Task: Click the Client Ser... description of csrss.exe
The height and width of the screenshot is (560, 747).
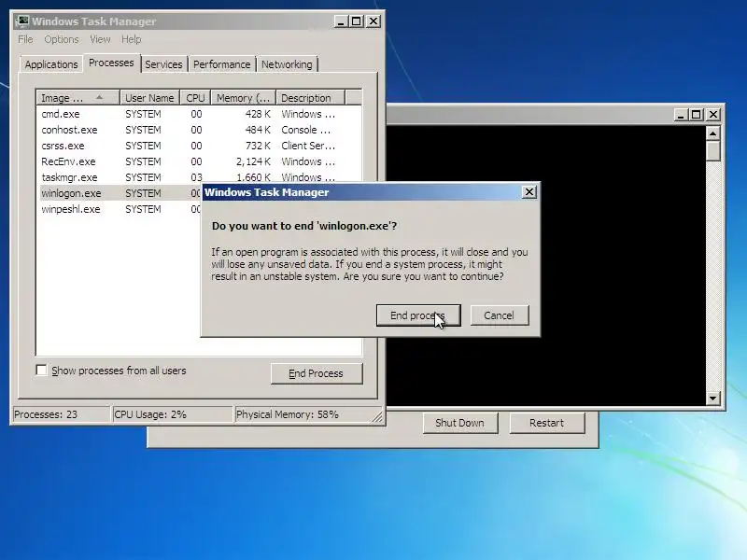Action: [308, 146]
